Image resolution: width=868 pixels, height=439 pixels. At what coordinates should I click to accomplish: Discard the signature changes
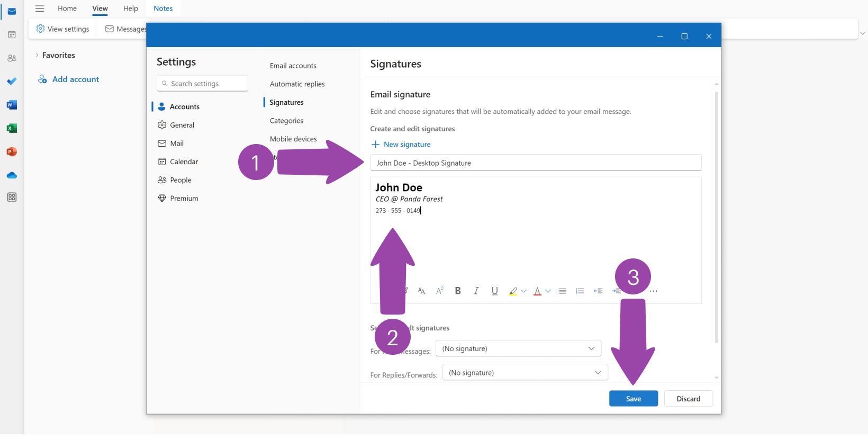[689, 399]
